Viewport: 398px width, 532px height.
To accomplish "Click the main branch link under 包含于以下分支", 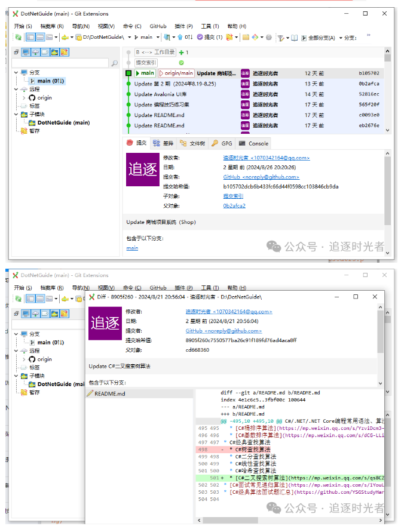I will click(x=132, y=248).
